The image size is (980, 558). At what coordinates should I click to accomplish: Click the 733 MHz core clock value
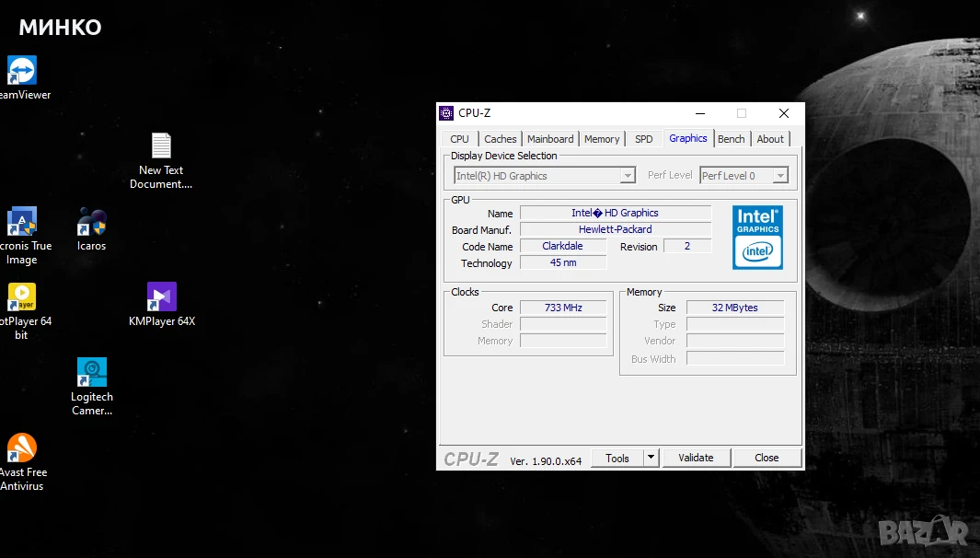coord(563,308)
